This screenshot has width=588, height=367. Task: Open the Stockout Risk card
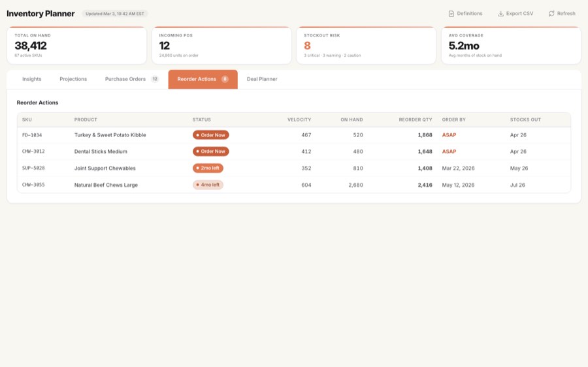coord(367,45)
